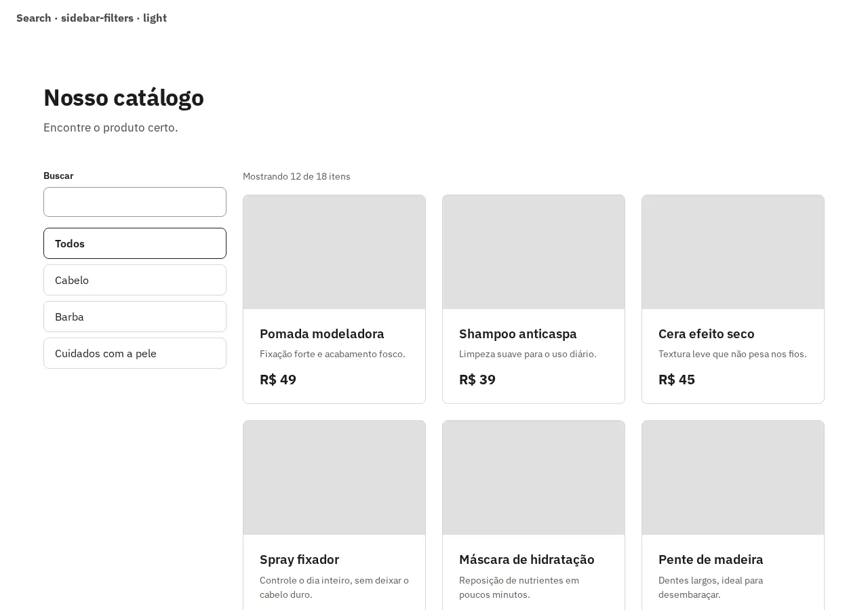Click the Pente de madeira title
The height and width of the screenshot is (610, 868).
pos(711,559)
